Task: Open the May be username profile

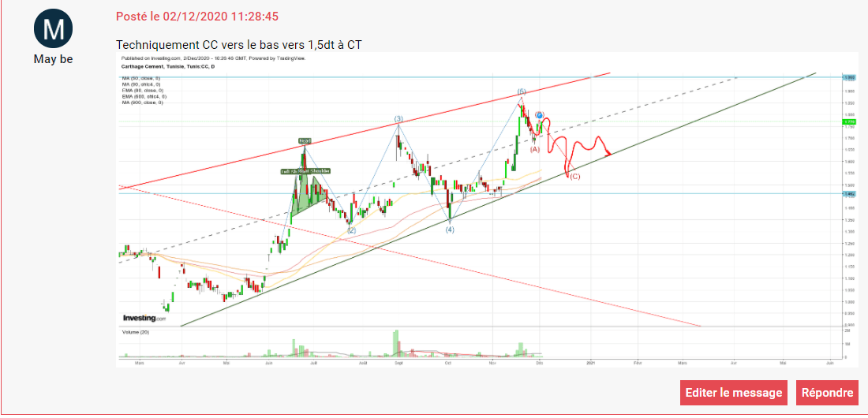Action: tap(54, 59)
